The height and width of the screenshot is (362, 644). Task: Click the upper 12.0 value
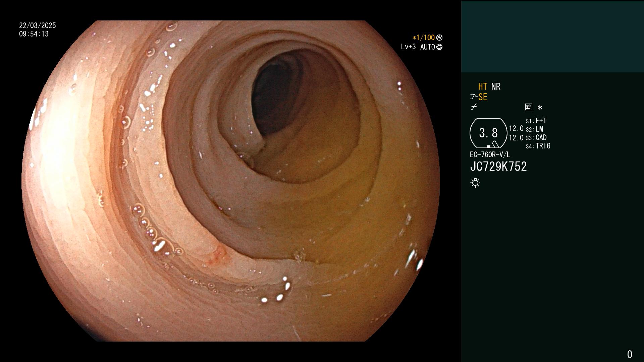[x=516, y=128]
